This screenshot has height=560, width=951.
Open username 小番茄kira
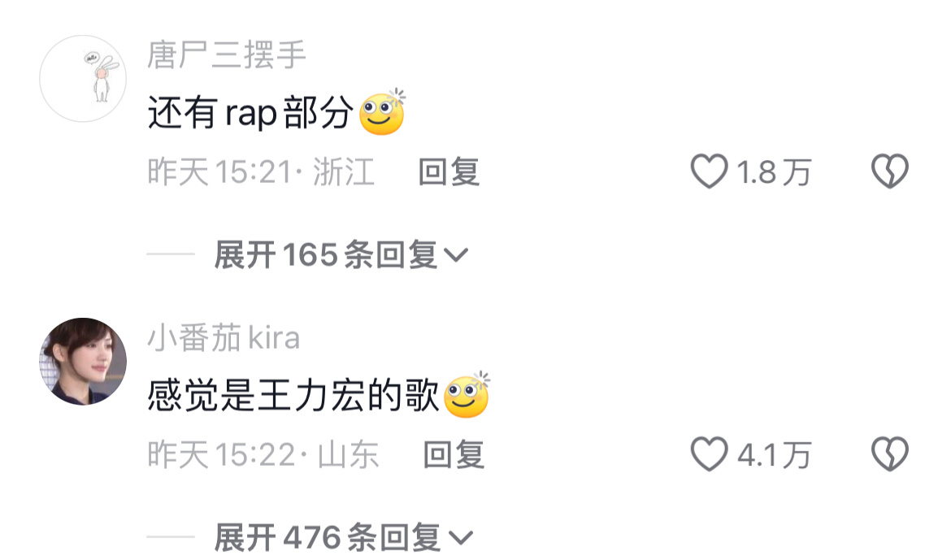click(224, 337)
